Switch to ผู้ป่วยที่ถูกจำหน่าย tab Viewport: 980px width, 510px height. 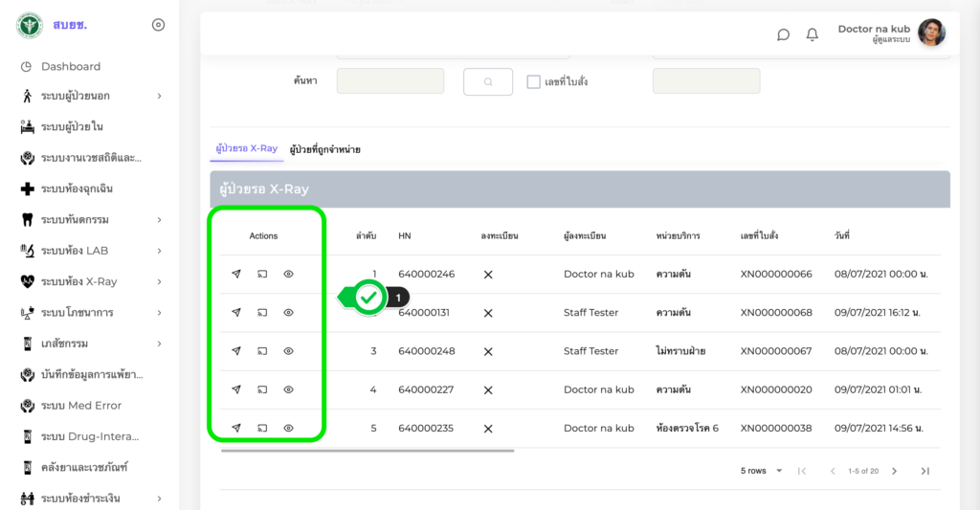tap(324, 149)
